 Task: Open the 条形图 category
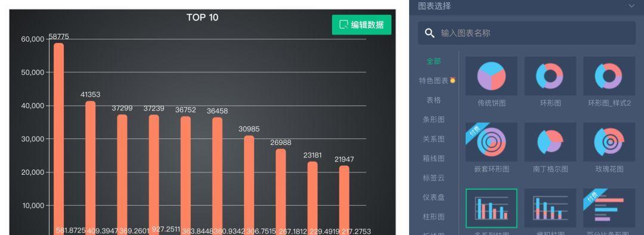click(434, 119)
